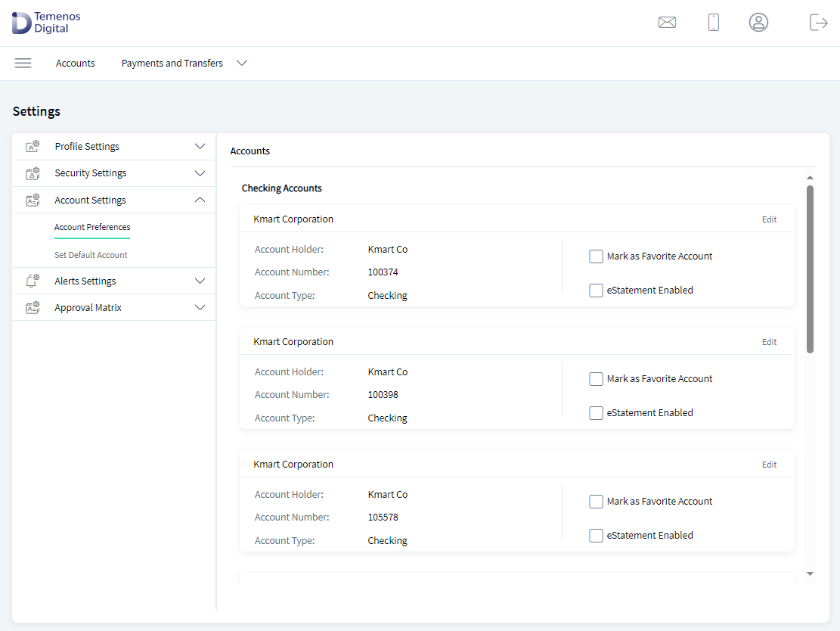Expand Profile Settings chevron
The image size is (840, 631).
(x=200, y=146)
